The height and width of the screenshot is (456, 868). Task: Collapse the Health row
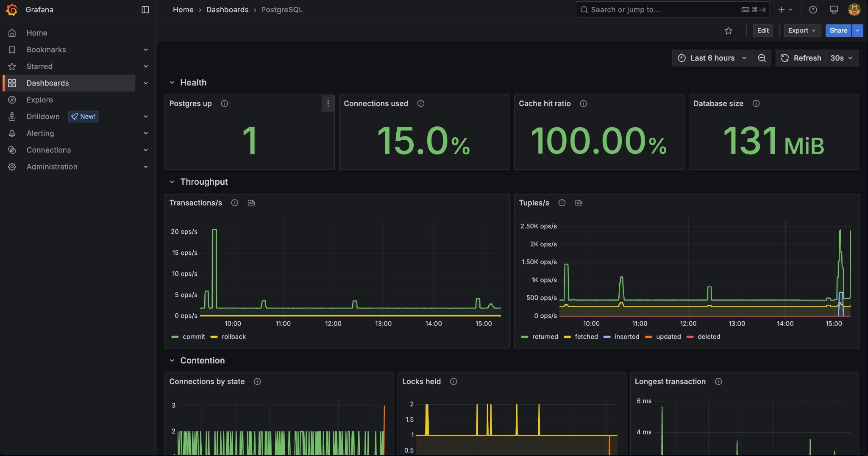pos(172,83)
